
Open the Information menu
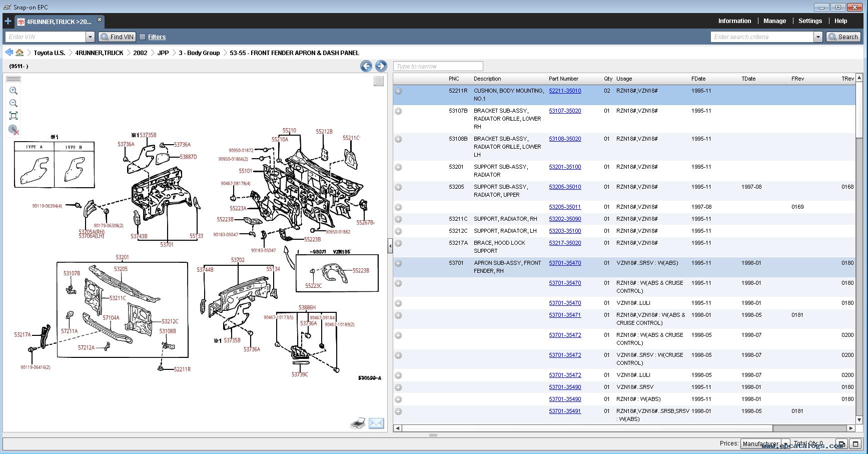click(x=734, y=21)
